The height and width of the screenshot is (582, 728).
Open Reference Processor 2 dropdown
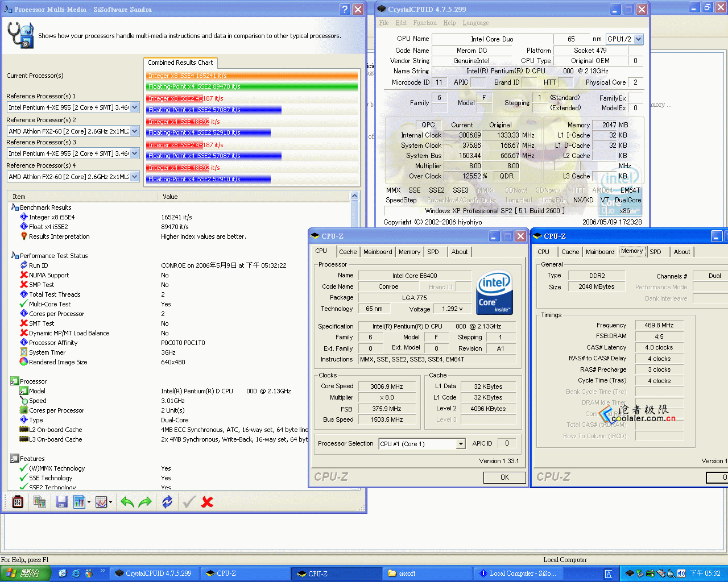(135, 131)
